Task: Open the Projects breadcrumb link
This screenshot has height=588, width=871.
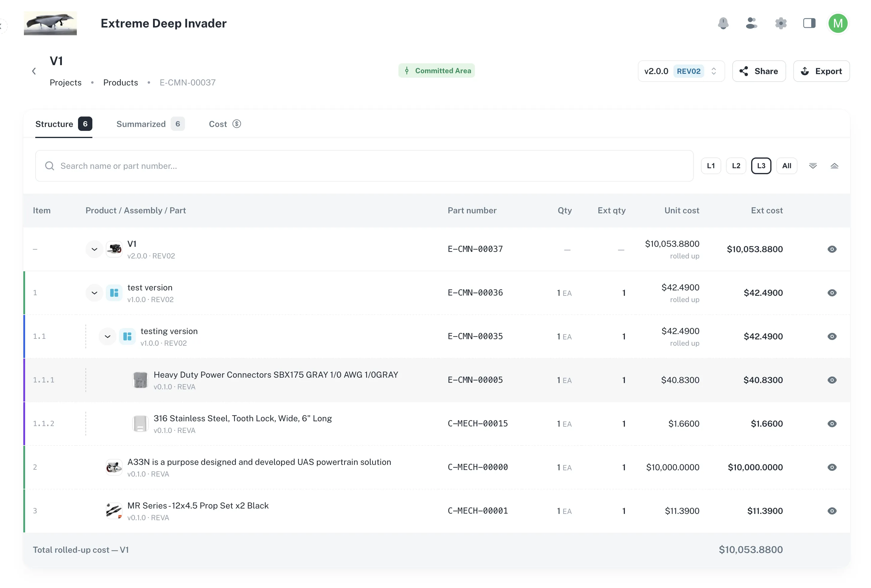Action: click(x=65, y=82)
